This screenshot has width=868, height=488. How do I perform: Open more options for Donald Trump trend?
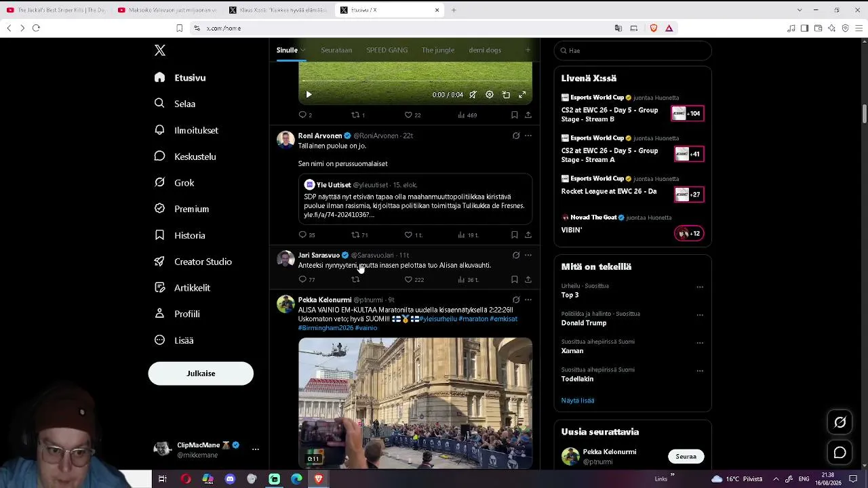tap(700, 314)
